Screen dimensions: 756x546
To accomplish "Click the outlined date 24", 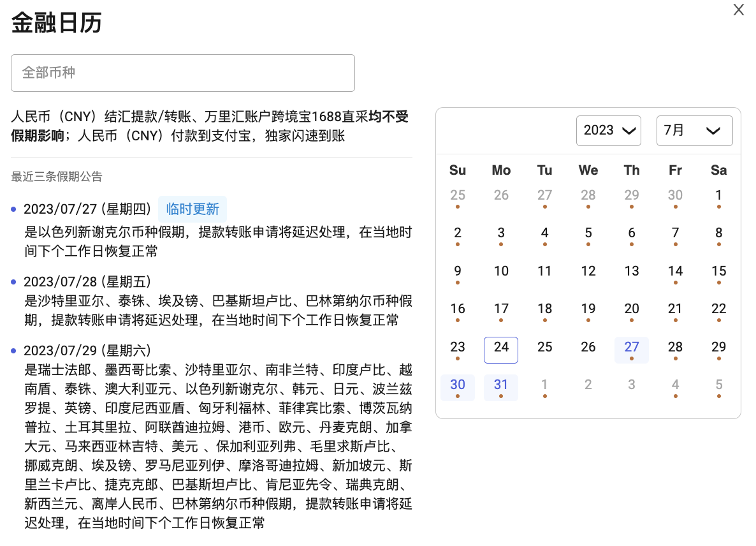I will coord(501,349).
